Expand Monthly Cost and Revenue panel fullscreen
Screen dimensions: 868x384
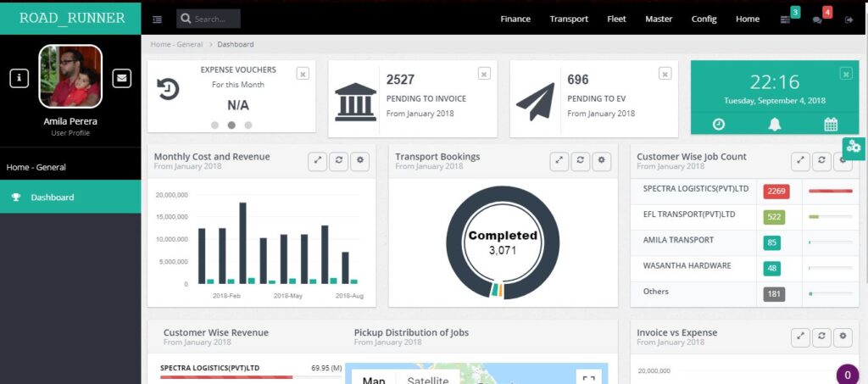(317, 160)
